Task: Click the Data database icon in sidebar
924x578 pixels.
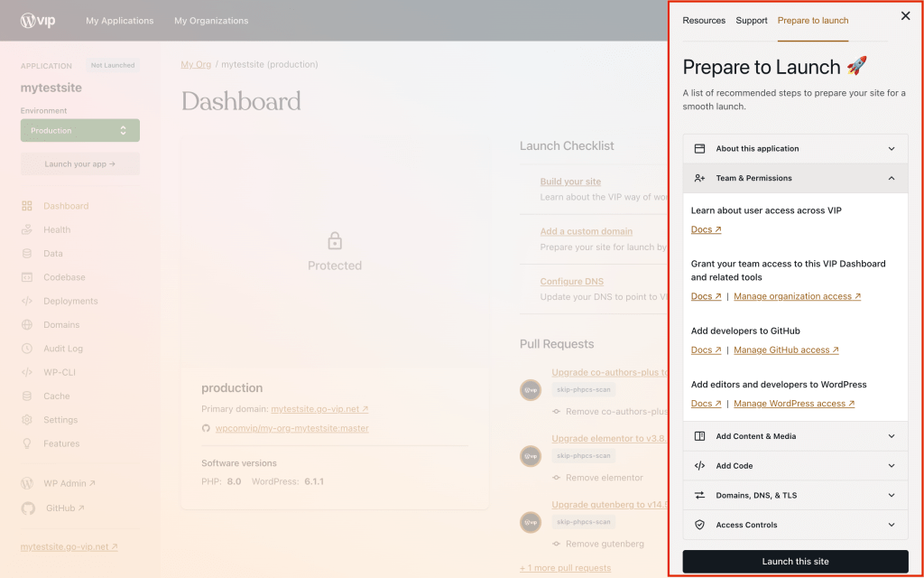Action: coord(26,254)
